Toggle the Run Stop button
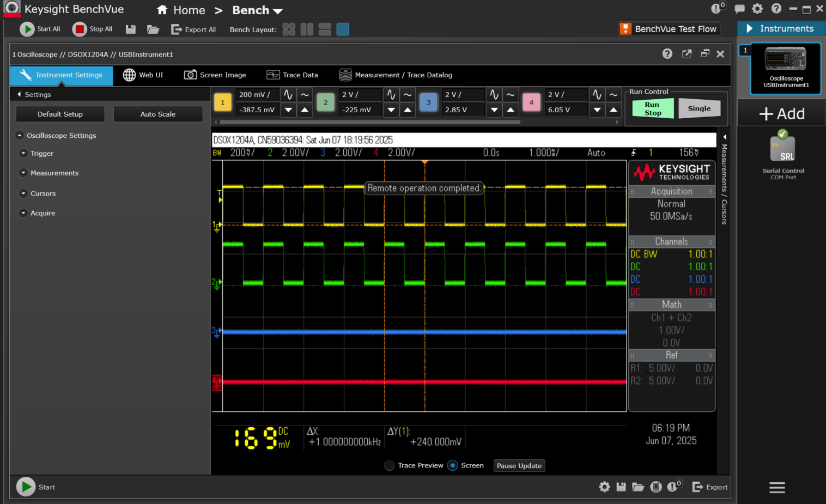 tap(653, 108)
